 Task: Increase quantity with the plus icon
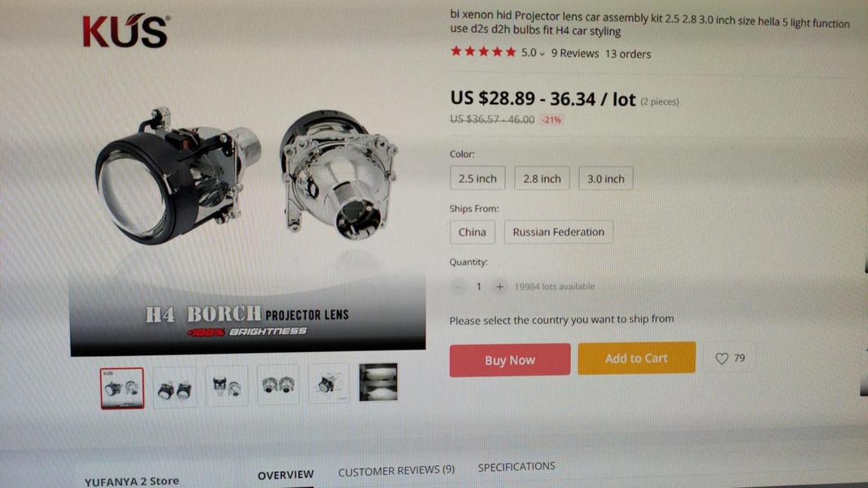coord(499,286)
